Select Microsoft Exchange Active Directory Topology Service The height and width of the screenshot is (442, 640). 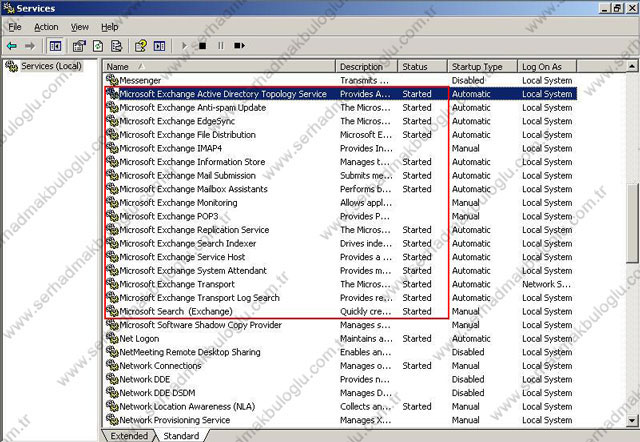340,93
